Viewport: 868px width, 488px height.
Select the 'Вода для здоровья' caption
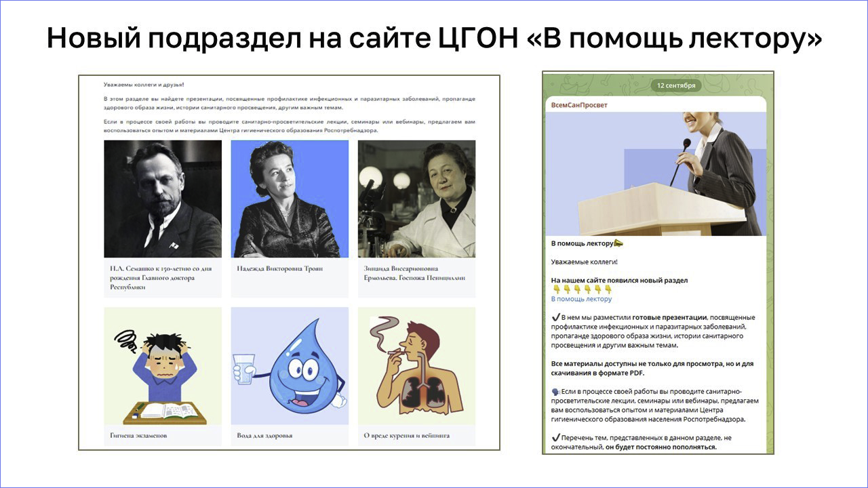[264, 435]
